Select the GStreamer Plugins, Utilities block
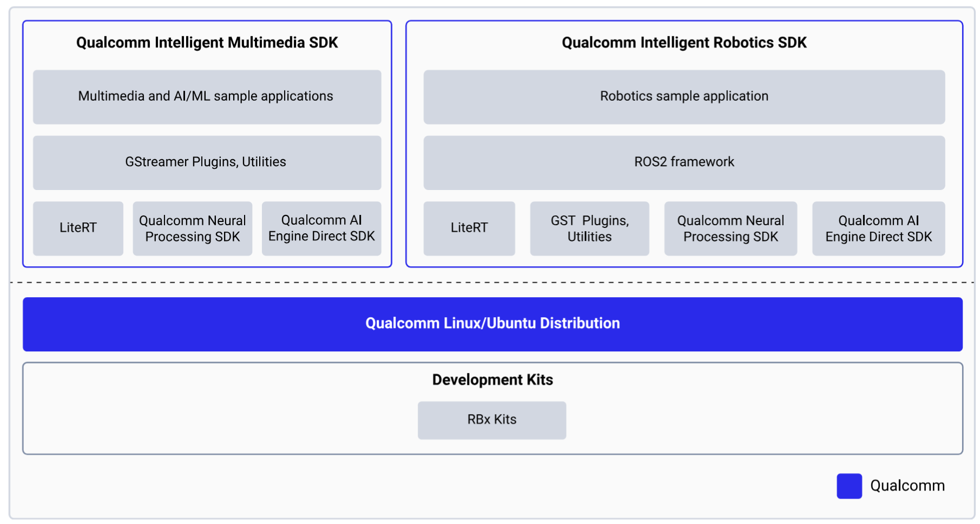The width and height of the screenshot is (980, 524). click(207, 162)
